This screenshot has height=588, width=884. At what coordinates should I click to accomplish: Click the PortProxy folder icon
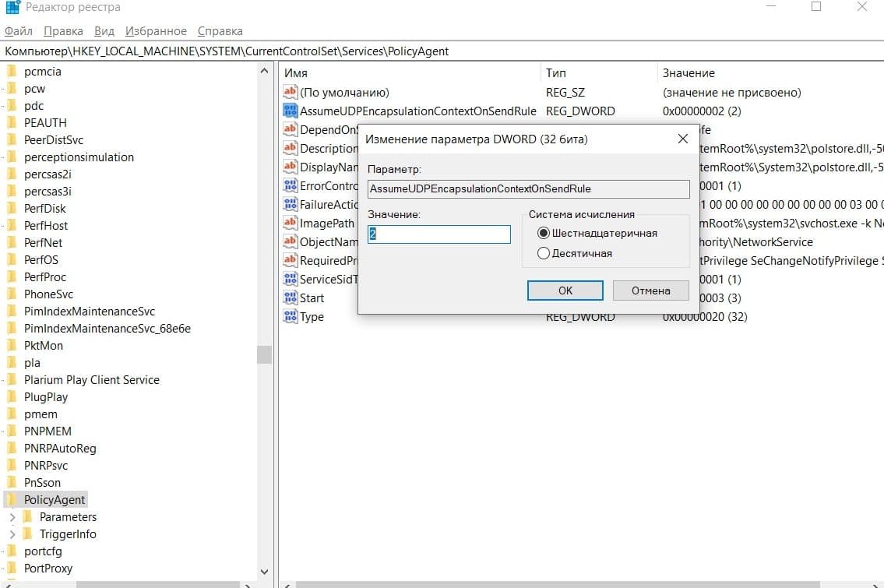click(12, 569)
